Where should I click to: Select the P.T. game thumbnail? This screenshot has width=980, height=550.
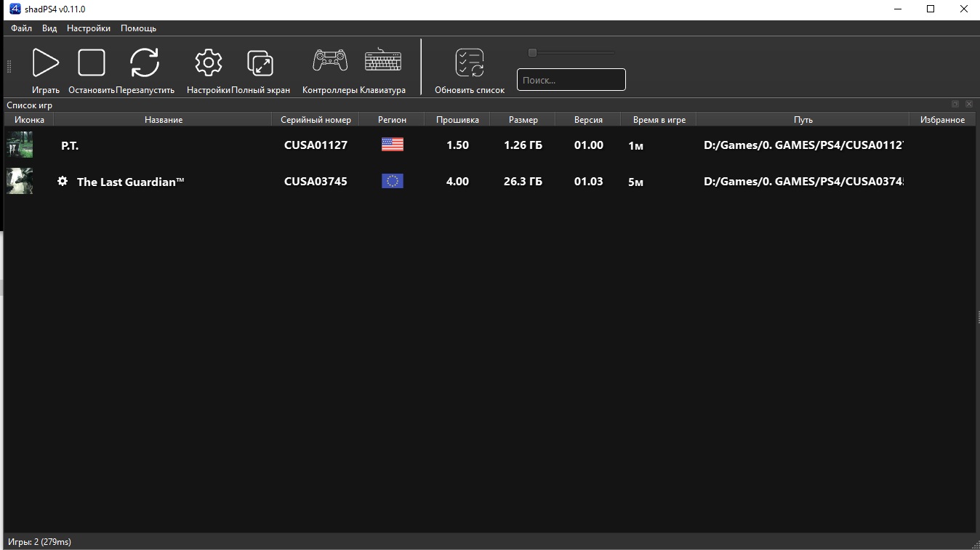pos(20,145)
